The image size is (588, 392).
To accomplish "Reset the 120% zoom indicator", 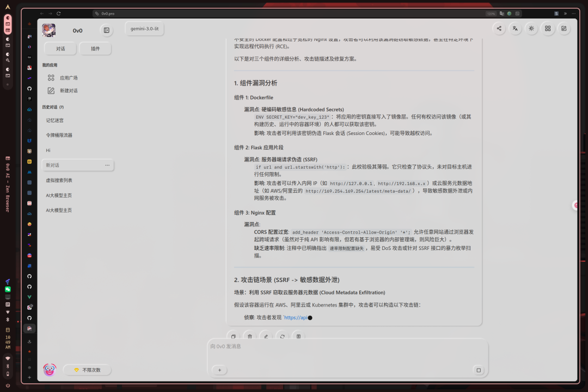I will click(x=491, y=14).
